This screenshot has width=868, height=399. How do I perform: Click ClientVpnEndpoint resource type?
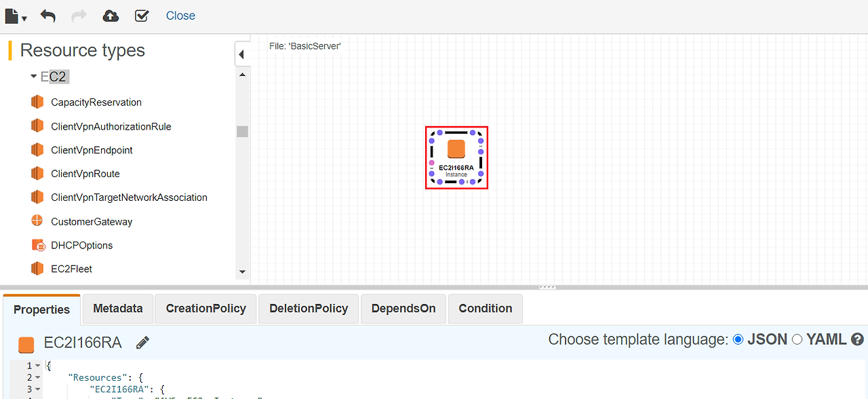tap(92, 150)
